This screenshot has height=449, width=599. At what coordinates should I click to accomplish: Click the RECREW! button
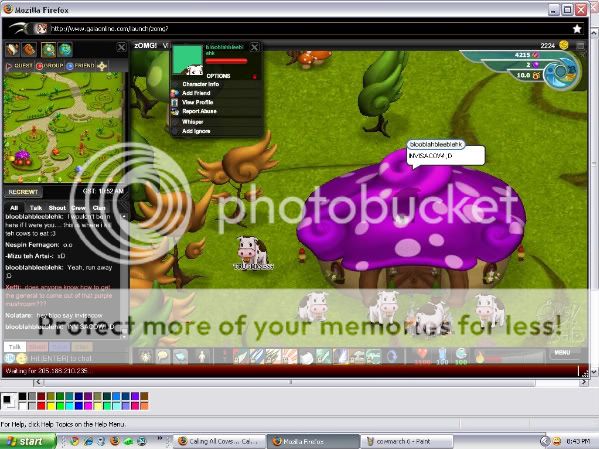pos(23,192)
